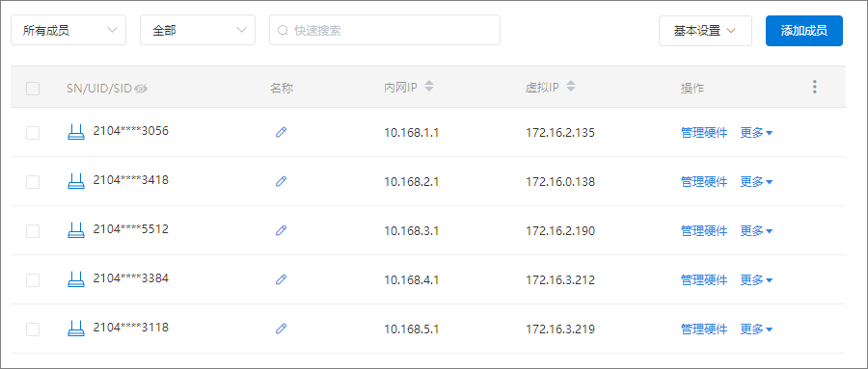Focus the 快速搜索 search field

[385, 30]
